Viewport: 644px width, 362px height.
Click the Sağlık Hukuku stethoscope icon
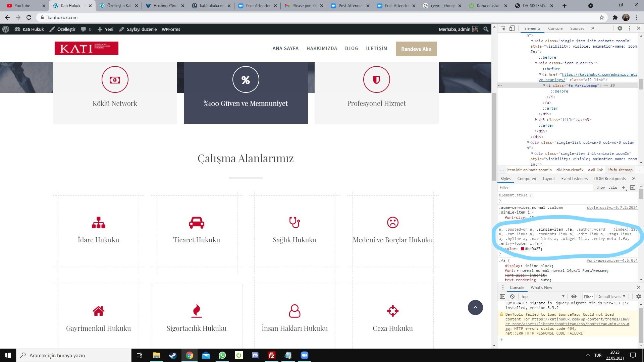point(294,223)
